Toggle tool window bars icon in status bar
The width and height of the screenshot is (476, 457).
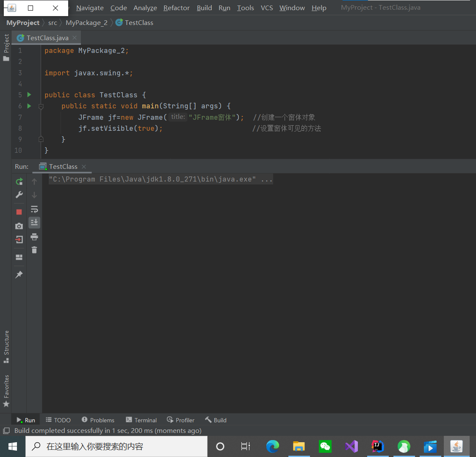click(x=6, y=431)
